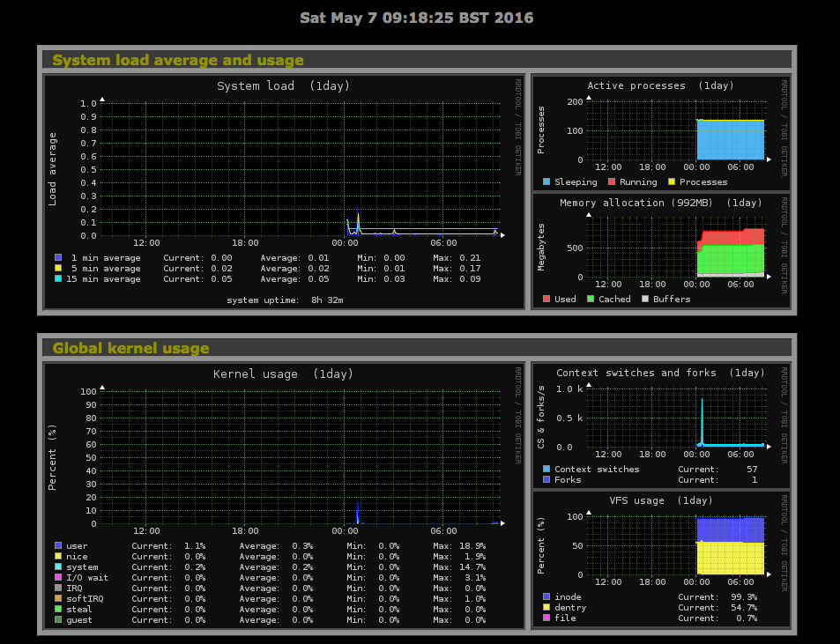Click the Context switches legend swatch
Screen dimensions: 840x644
click(546, 469)
